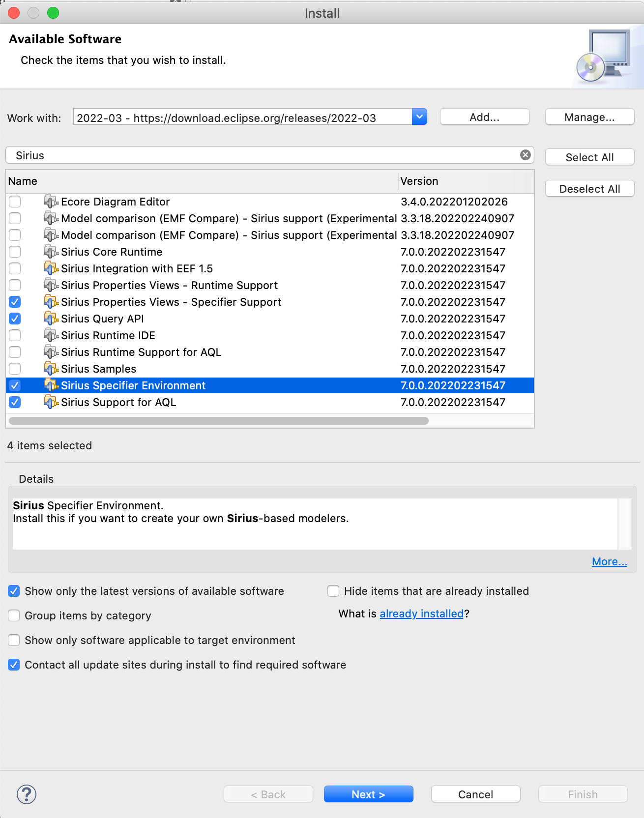Uncheck Sirius Query API checkbox
Image resolution: width=644 pixels, height=818 pixels.
tap(15, 319)
